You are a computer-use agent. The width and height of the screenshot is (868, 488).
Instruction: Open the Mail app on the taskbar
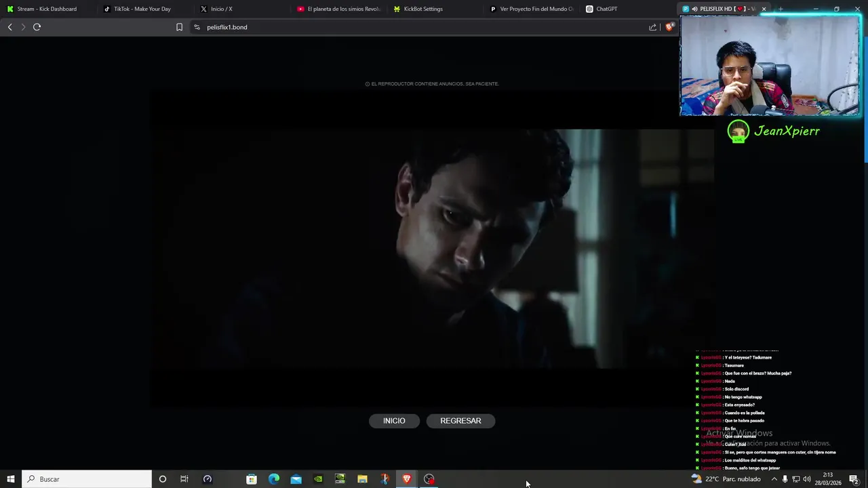coord(296,479)
